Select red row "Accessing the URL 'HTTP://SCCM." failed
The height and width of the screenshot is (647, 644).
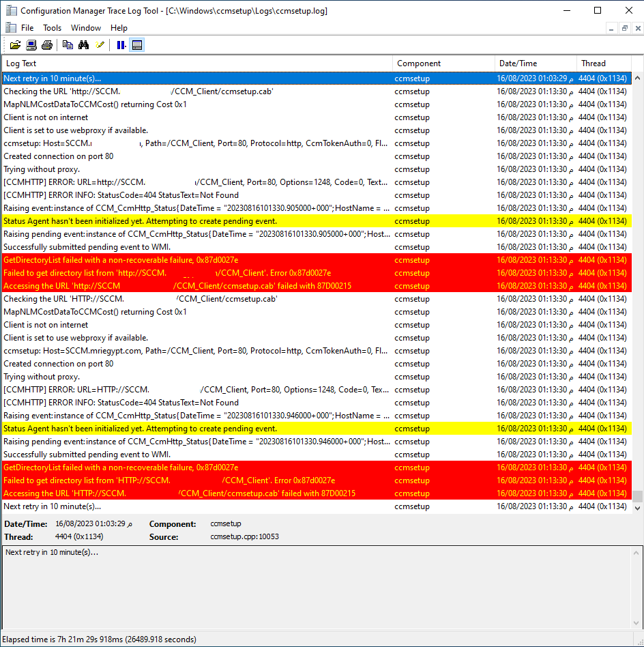click(317, 493)
